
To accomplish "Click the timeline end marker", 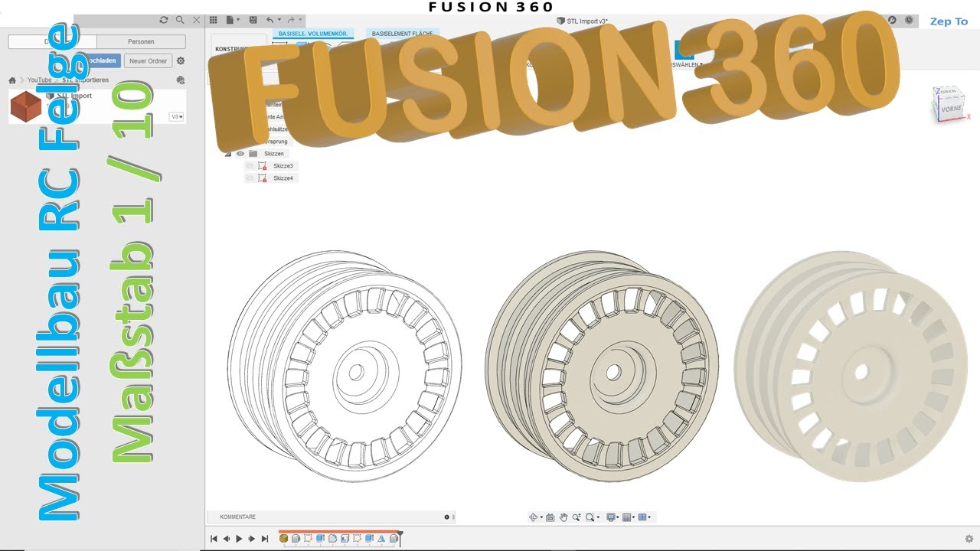I will [400, 538].
